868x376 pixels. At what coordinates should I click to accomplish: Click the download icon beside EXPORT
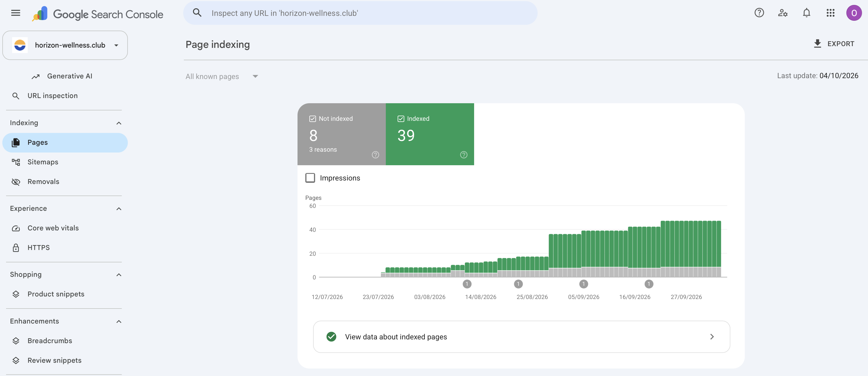pos(817,44)
